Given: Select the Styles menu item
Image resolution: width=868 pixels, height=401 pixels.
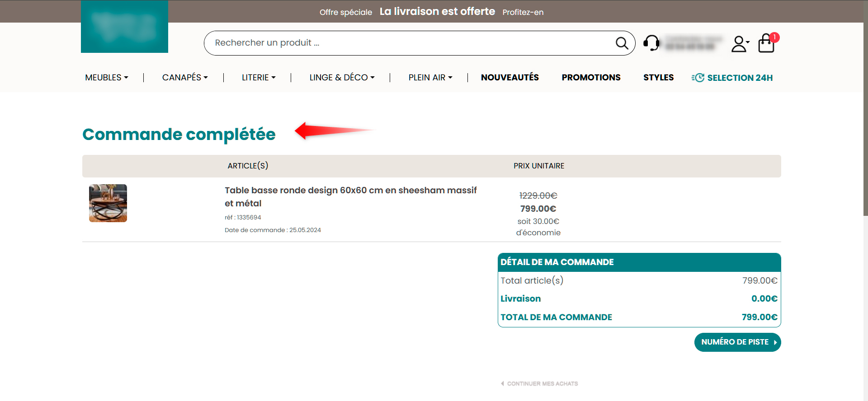Looking at the screenshot, I should point(658,78).
